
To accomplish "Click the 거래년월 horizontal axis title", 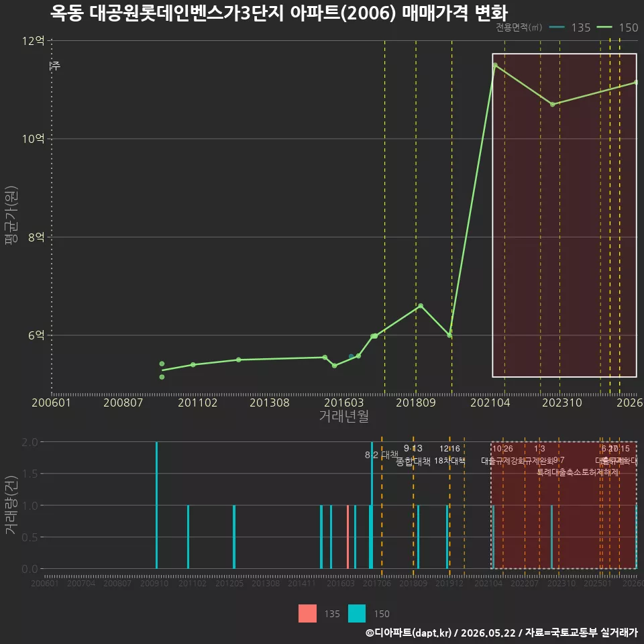I will [343, 416].
